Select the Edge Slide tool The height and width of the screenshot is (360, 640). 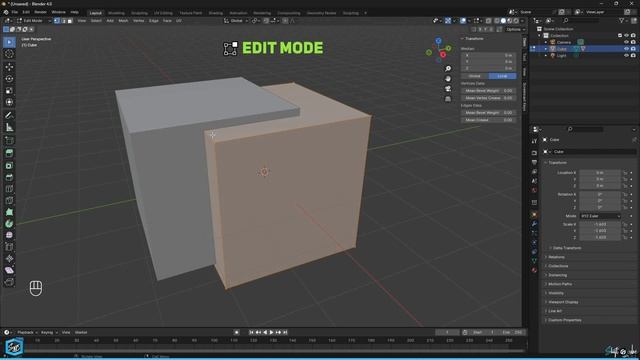point(9,247)
